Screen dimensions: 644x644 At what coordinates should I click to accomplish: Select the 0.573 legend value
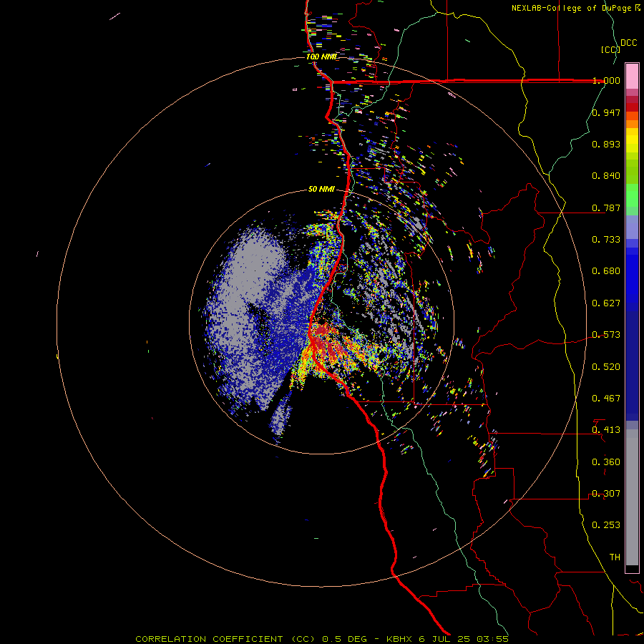tap(606, 335)
